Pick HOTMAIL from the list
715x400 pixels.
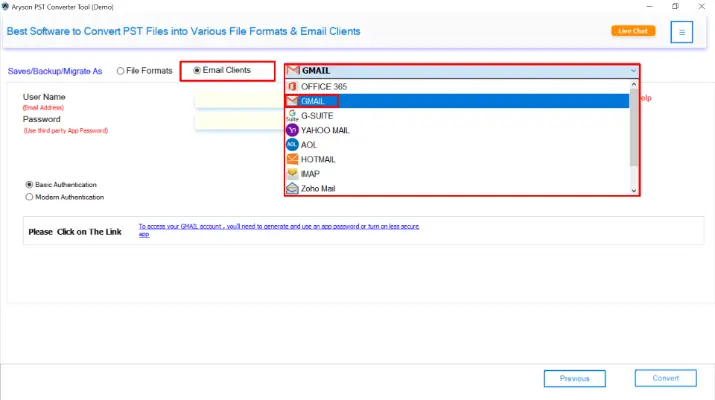click(457, 159)
